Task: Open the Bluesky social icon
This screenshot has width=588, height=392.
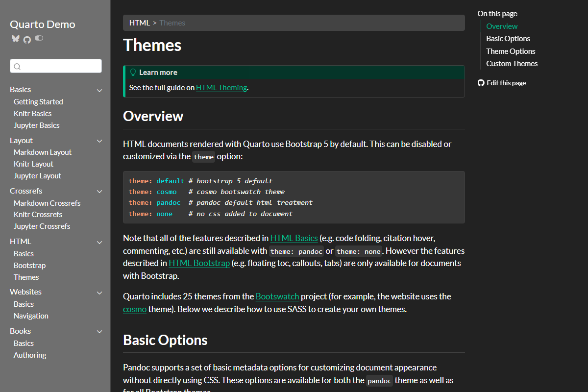Action: [x=15, y=38]
